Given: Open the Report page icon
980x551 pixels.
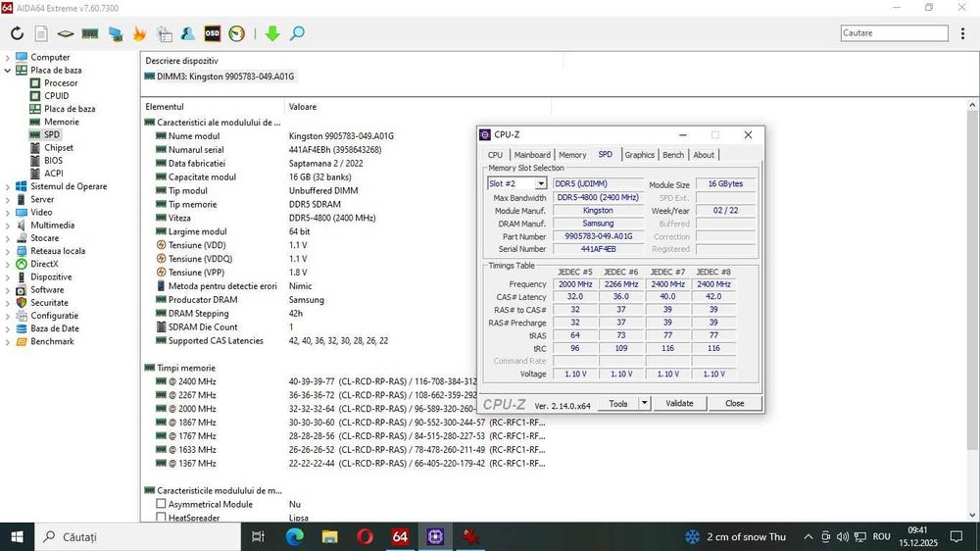Looking at the screenshot, I should 41,33.
